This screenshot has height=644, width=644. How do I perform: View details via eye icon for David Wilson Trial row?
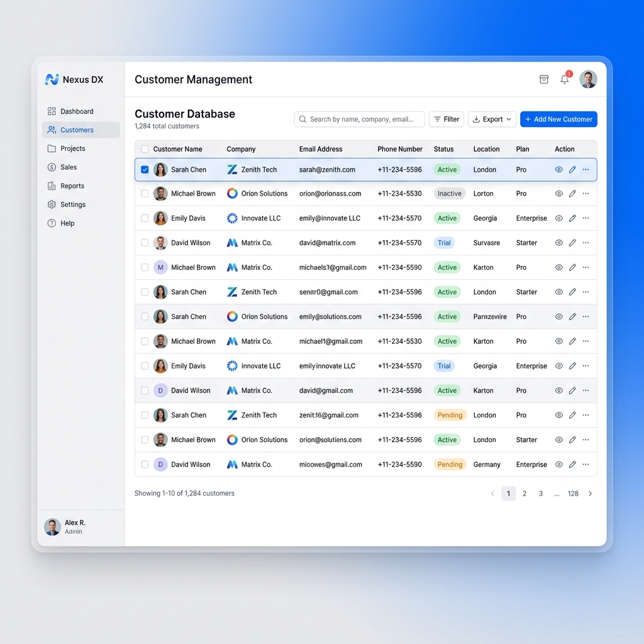(558, 243)
